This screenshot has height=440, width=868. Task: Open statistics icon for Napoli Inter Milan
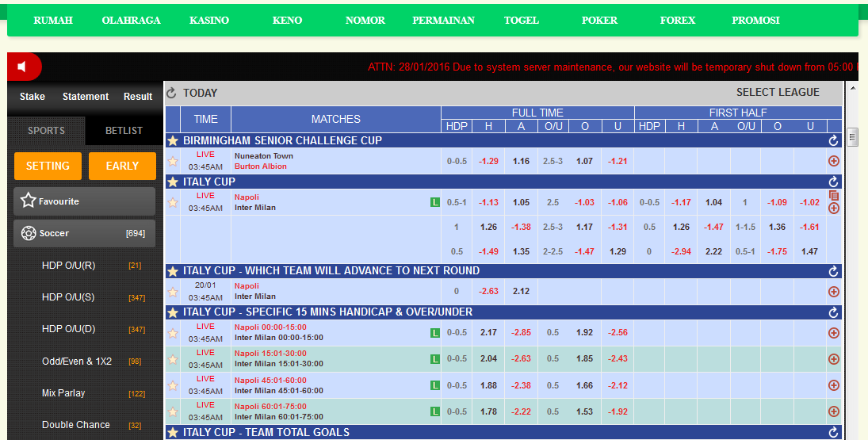click(x=834, y=195)
